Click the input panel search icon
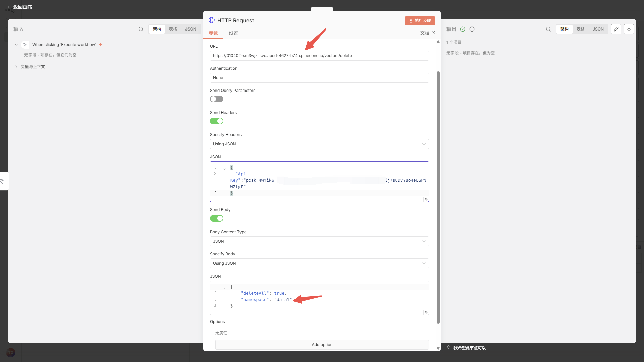The height and width of the screenshot is (362, 644). click(x=141, y=29)
